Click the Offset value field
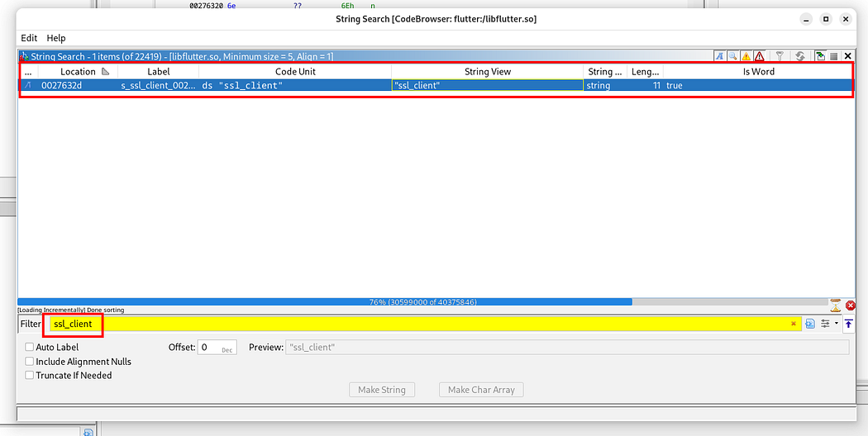Viewport: 868px width, 436px height. point(217,348)
